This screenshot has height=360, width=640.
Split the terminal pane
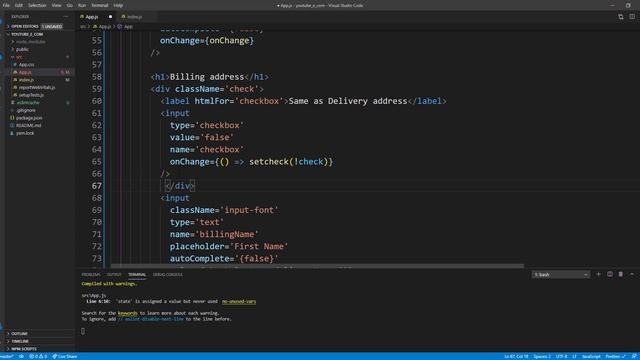(x=610, y=274)
